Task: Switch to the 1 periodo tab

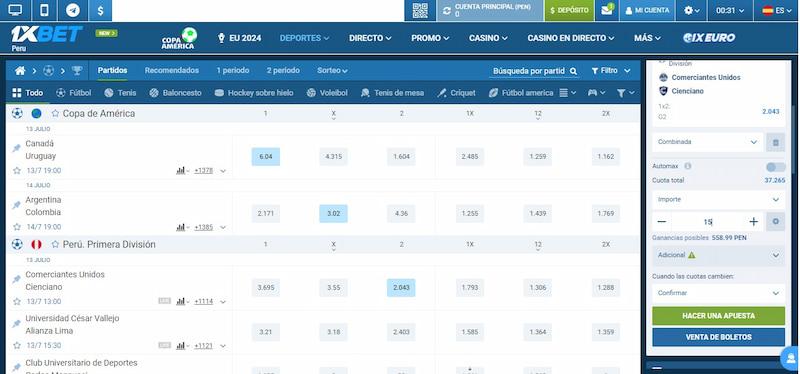Action: click(233, 70)
